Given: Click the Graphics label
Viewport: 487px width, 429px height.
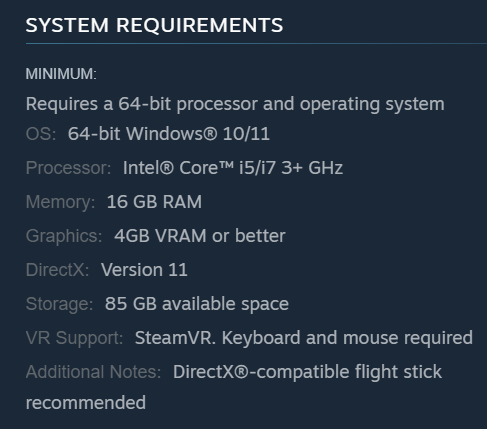Looking at the screenshot, I should click(64, 236).
